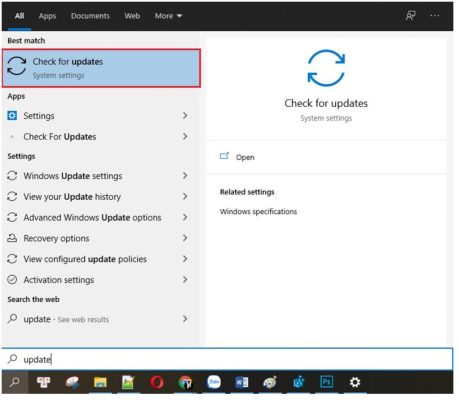Click the Windows Update settings sync icon

pyautogui.click(x=12, y=176)
